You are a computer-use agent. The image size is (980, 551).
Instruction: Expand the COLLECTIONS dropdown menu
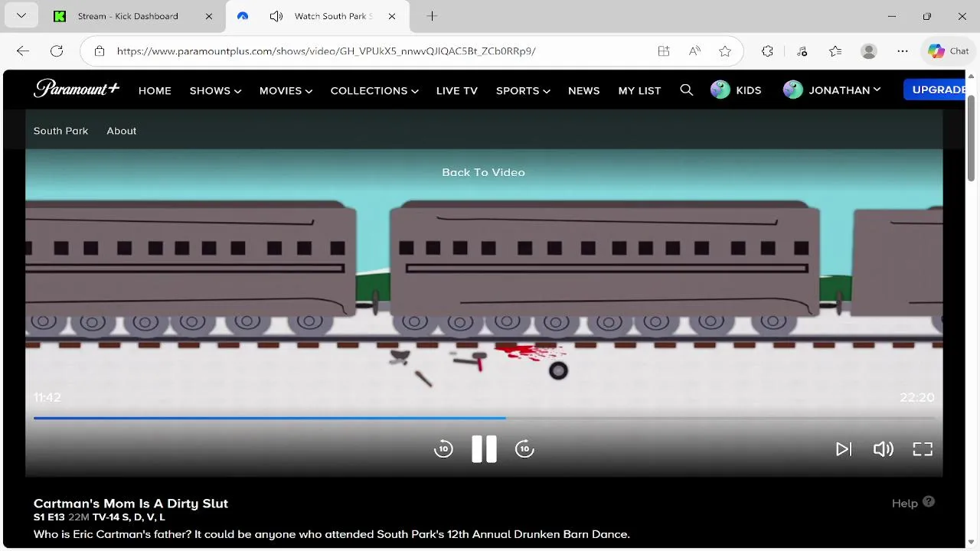(x=374, y=90)
